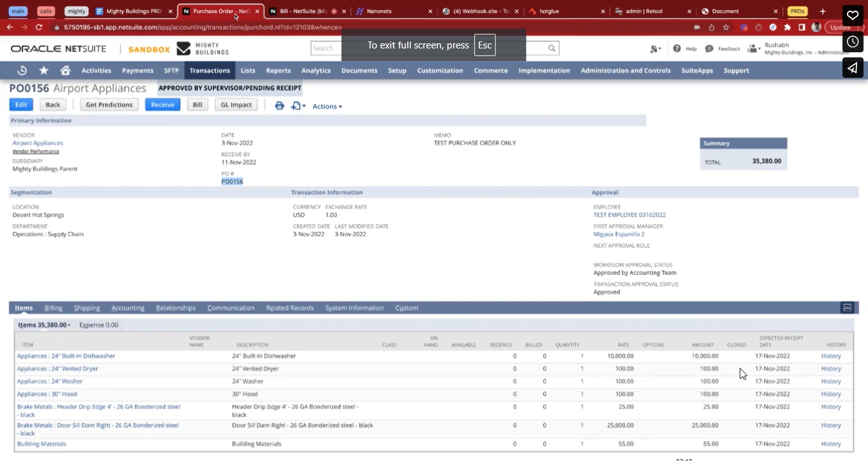Click the paper plane icon on the right edge
This screenshot has width=868, height=461.
point(853,68)
